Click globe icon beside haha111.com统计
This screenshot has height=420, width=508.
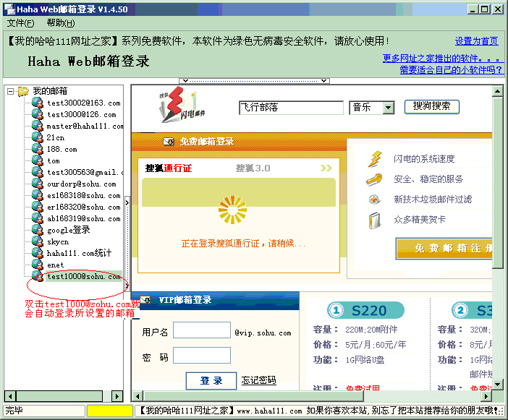pyautogui.click(x=38, y=253)
